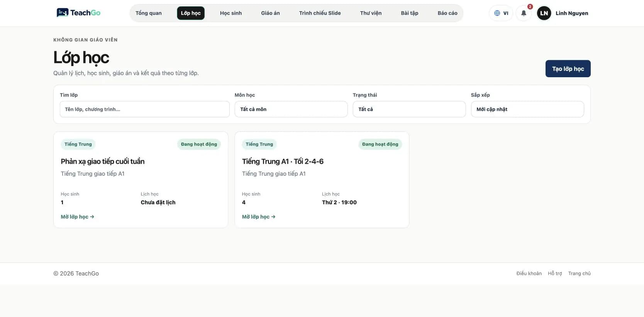Select the Lớp học tab

tap(191, 13)
